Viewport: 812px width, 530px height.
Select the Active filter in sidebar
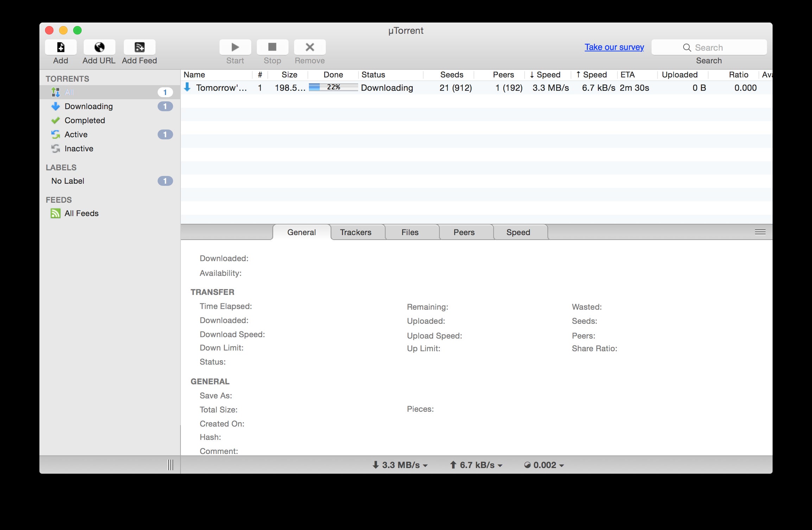pyautogui.click(x=76, y=134)
